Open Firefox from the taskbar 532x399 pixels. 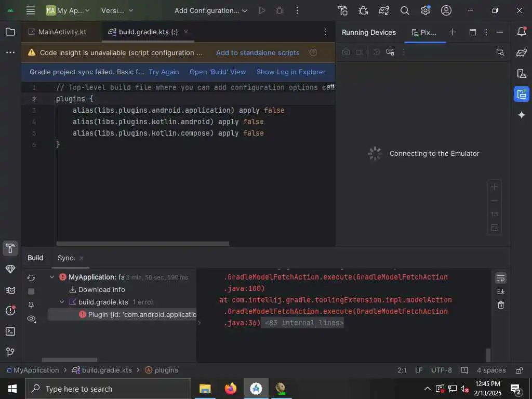tap(230, 389)
